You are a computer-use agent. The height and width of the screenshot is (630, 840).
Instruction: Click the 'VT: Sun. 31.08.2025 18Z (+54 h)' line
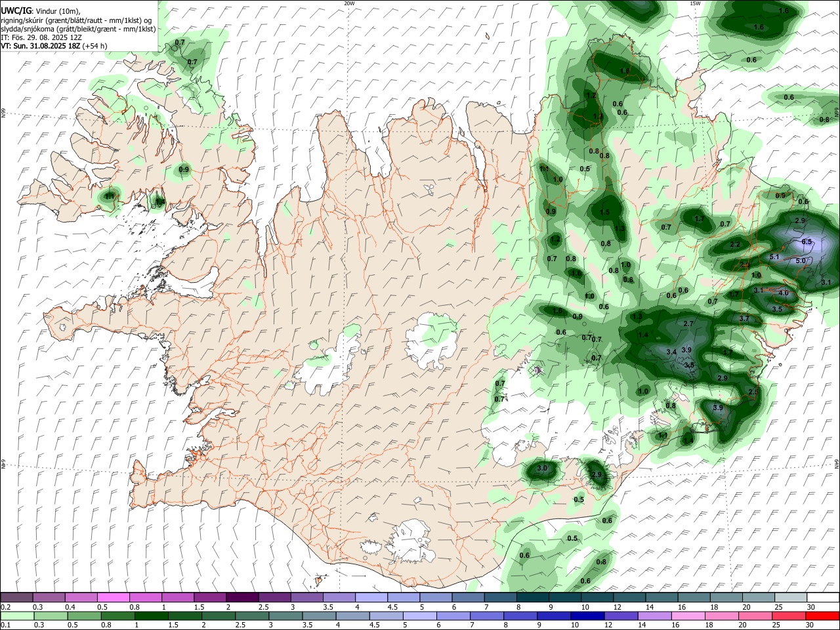coord(54,46)
